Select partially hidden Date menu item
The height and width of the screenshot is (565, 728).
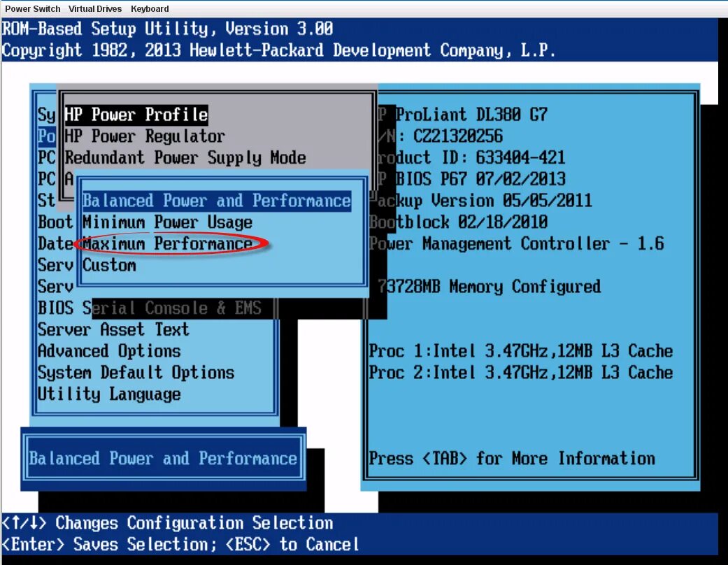coord(55,244)
